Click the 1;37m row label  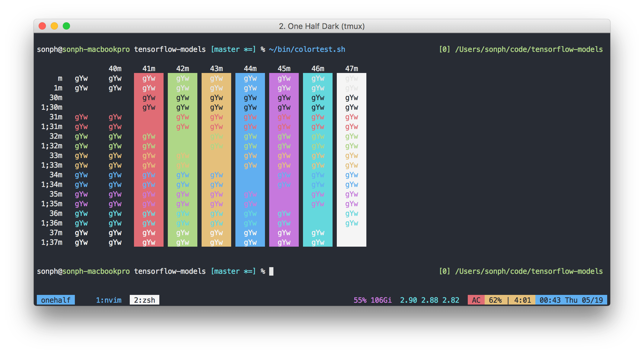52,242
